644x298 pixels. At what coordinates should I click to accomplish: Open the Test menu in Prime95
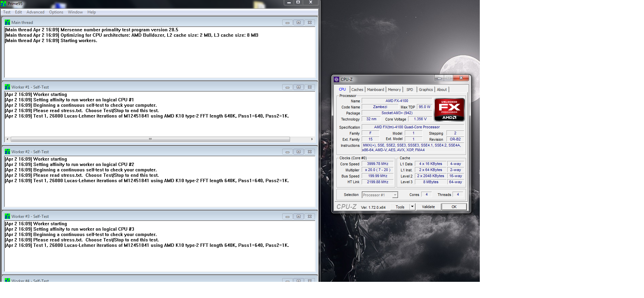coord(7,12)
